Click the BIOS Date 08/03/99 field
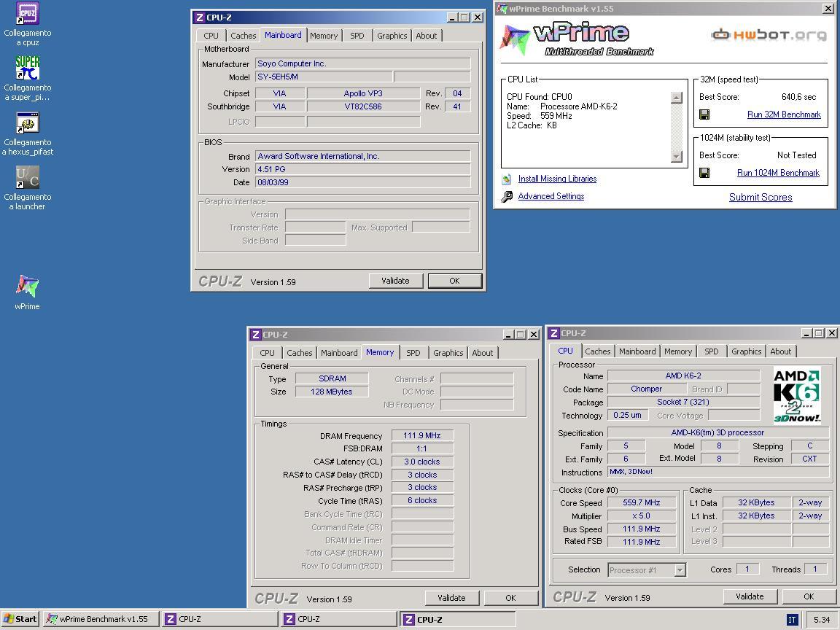This screenshot has height=630, width=840. [x=362, y=182]
